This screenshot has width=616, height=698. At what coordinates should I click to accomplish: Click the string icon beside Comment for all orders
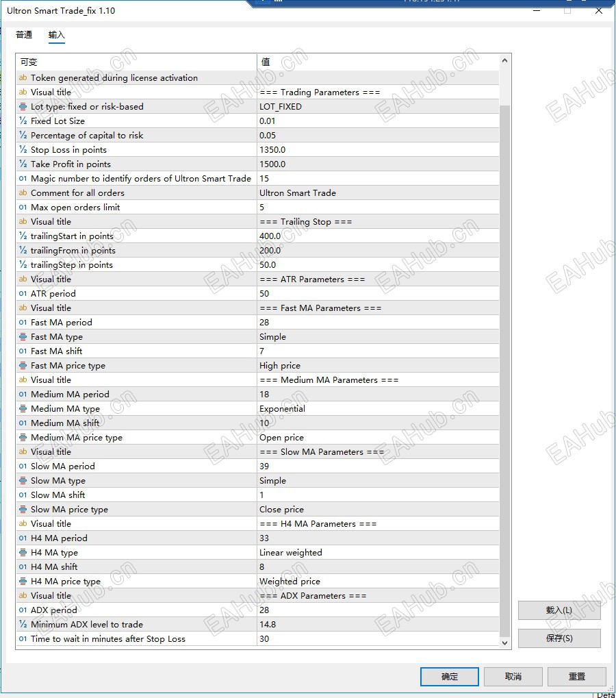(x=23, y=192)
